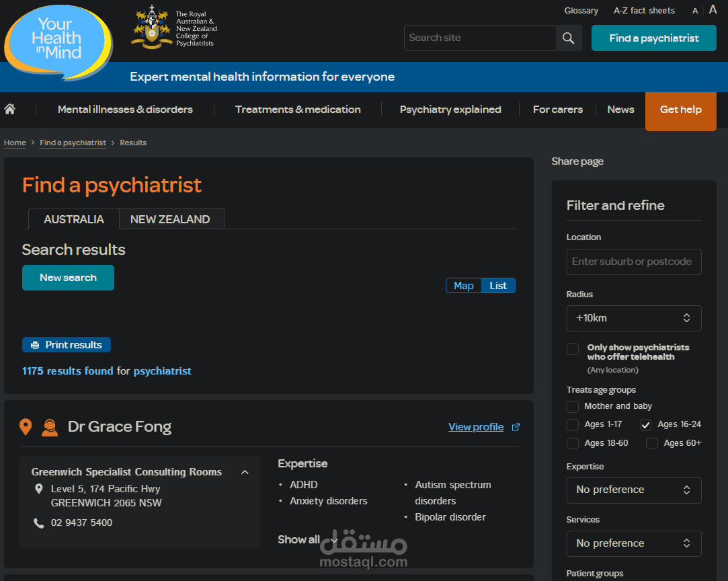This screenshot has height=581, width=728.
Task: Open the Expertise No preference dropdown
Action: (634, 490)
